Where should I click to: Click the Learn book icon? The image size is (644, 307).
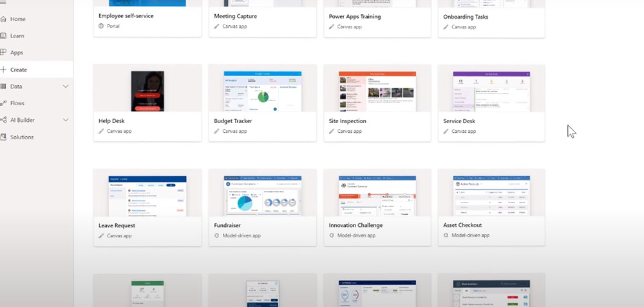[x=3, y=36]
